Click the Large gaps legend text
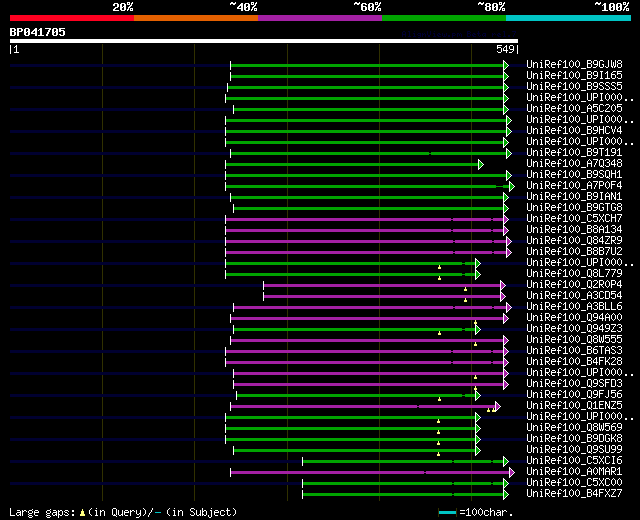Image resolution: width=640 pixels, height=520 pixels. pos(42,512)
